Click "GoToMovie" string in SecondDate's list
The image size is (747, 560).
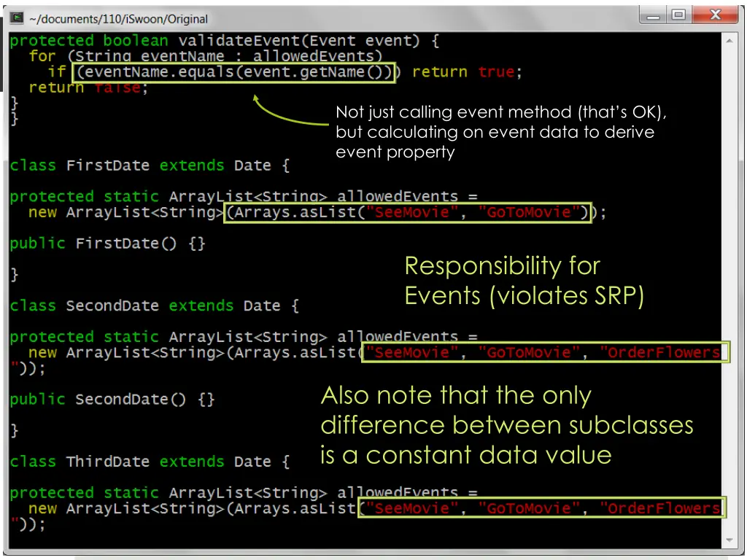(x=530, y=353)
